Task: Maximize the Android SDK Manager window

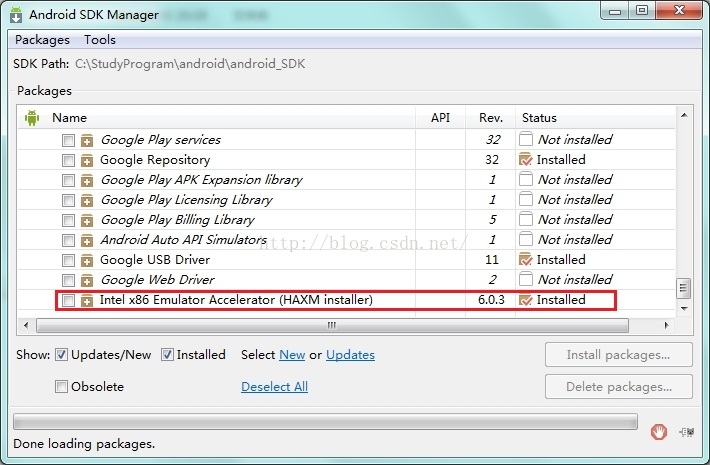Action: [642, 11]
